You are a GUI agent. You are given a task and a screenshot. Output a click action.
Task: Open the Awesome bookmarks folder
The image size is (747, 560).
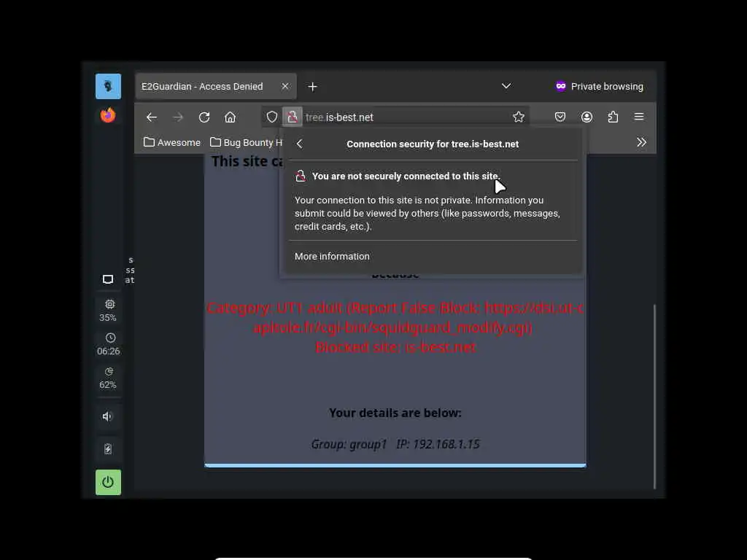[172, 142]
